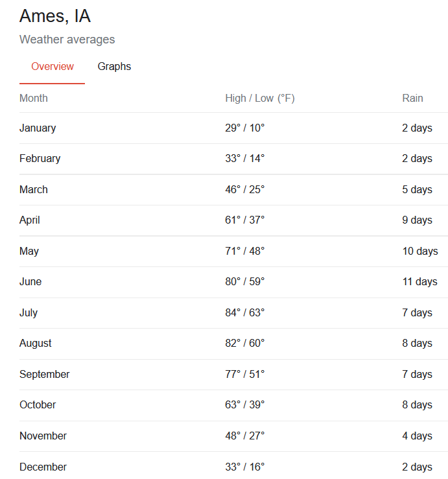This screenshot has height=479, width=448.
Task: Switch to the Graphs tab
Action: 114,67
